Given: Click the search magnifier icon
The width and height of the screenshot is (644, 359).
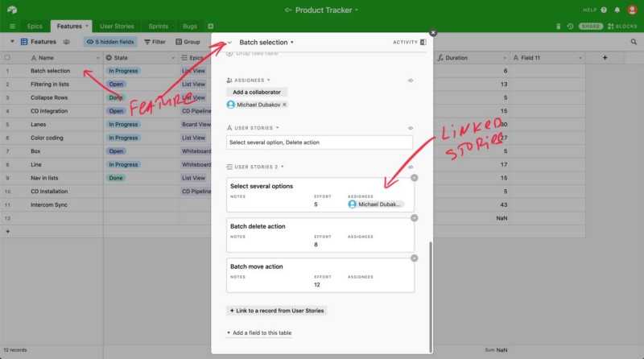Looking at the screenshot, I should pos(634,42).
